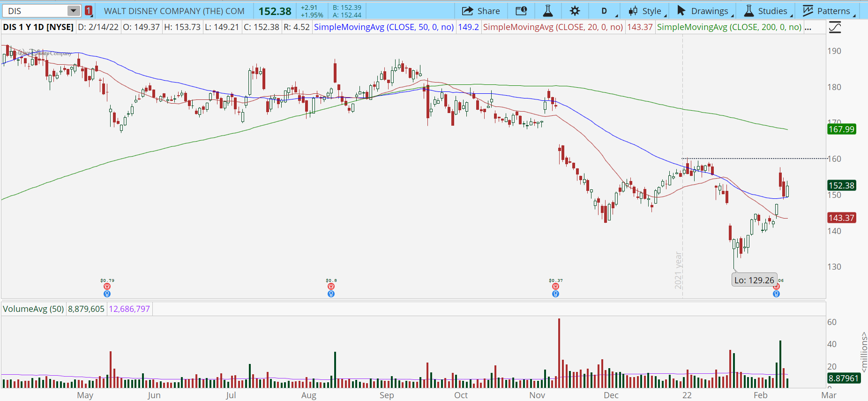Image resolution: width=868 pixels, height=401 pixels.
Task: Click the ask quote A: 152.44
Action: [x=347, y=15]
